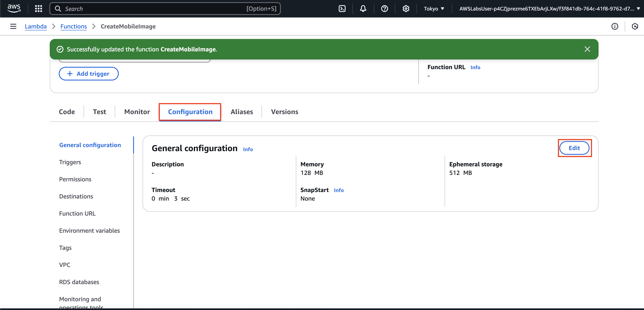The height and width of the screenshot is (310, 644).
Task: Toggle the hamburger side navigation menu
Action: (x=13, y=26)
